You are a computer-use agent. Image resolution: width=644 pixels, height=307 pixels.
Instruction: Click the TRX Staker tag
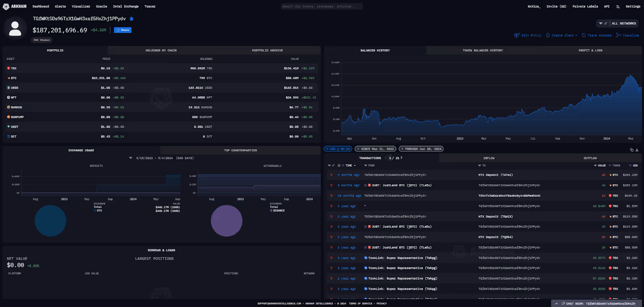[x=42, y=40]
